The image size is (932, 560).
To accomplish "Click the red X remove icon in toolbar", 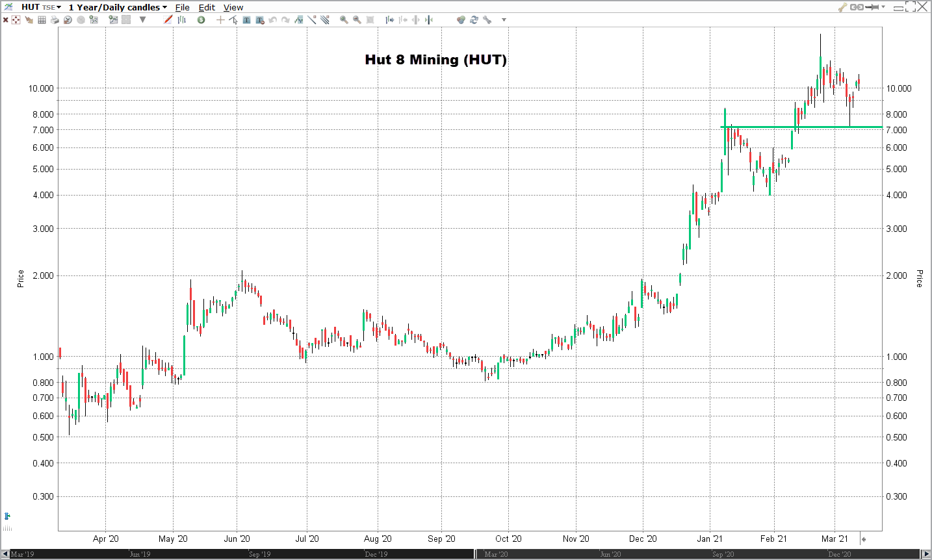I will 5,20.
